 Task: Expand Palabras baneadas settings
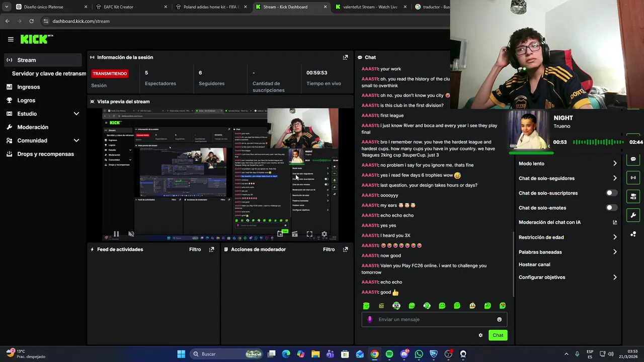pos(615,252)
